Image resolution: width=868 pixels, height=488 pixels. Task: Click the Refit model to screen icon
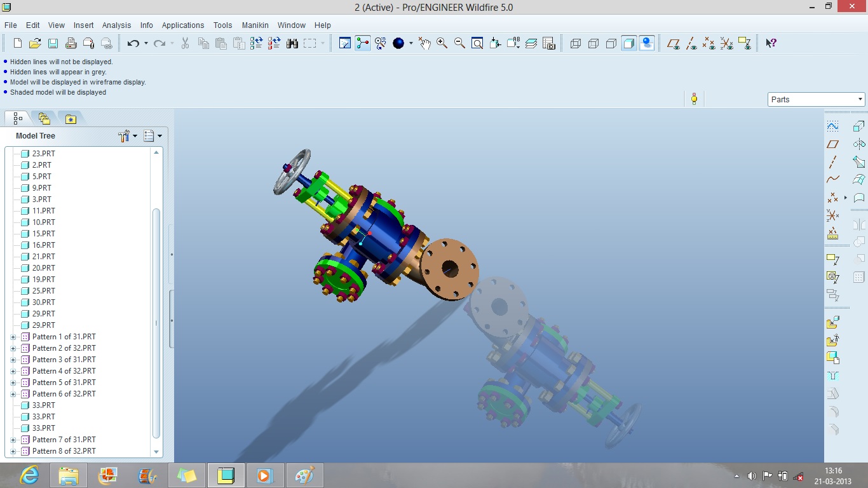coord(477,43)
